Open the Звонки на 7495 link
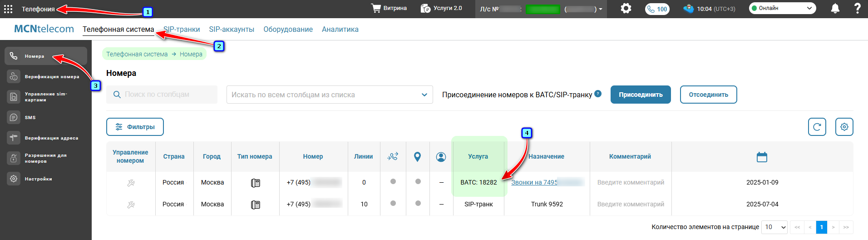The height and width of the screenshot is (240, 868). click(534, 182)
